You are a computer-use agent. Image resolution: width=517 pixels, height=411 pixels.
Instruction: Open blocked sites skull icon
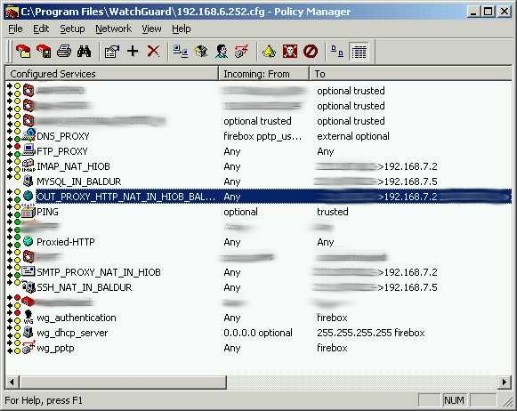pos(290,51)
